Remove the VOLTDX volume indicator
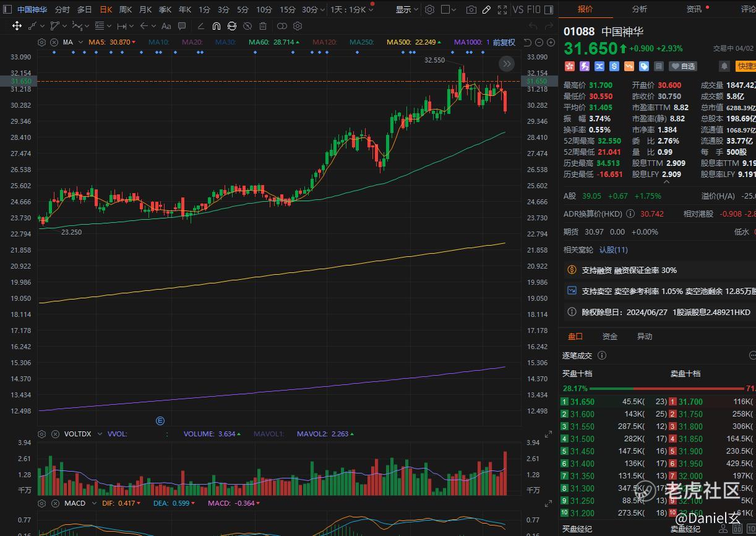 click(x=54, y=434)
